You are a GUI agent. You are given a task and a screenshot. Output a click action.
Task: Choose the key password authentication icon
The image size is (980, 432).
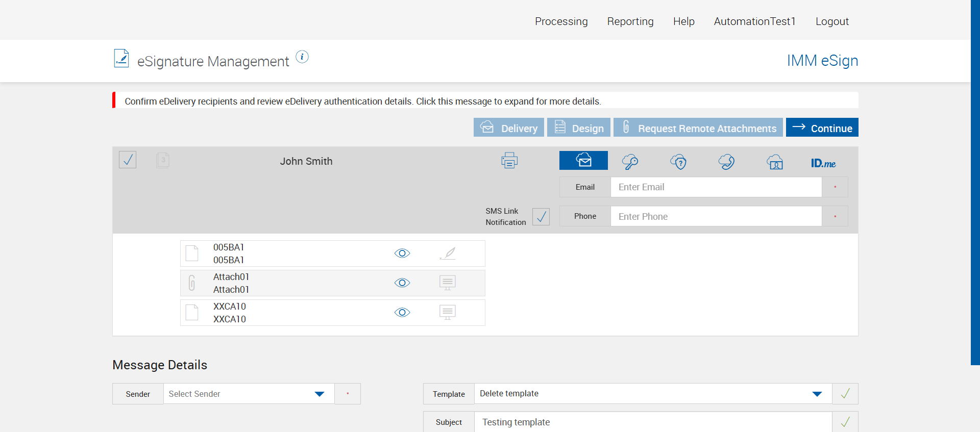pos(630,162)
